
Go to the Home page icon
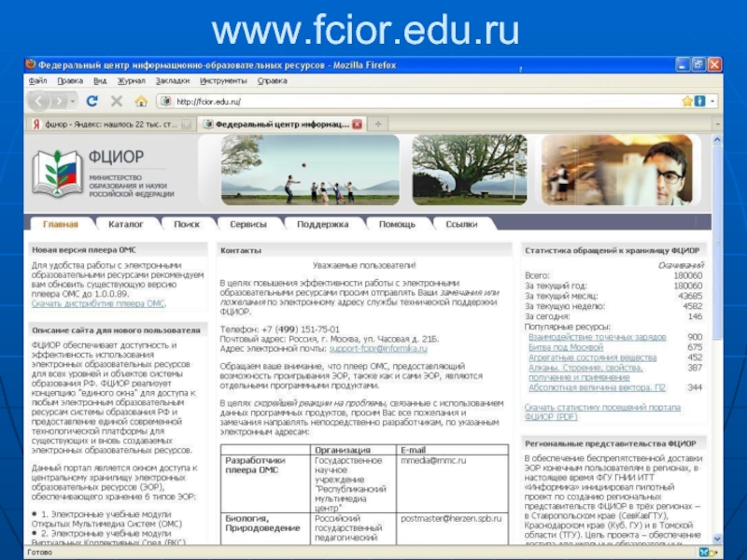coord(141,101)
